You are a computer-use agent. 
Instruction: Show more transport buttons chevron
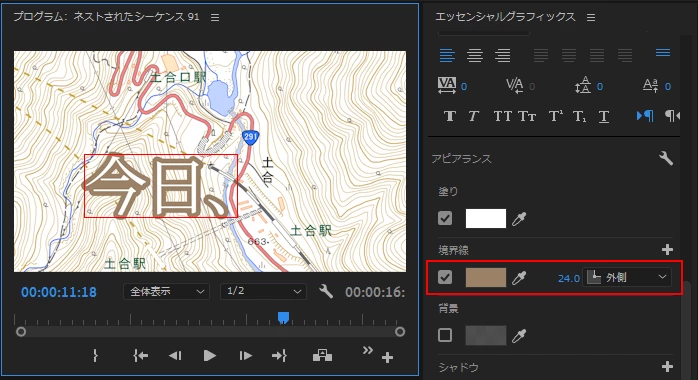pyautogui.click(x=367, y=350)
